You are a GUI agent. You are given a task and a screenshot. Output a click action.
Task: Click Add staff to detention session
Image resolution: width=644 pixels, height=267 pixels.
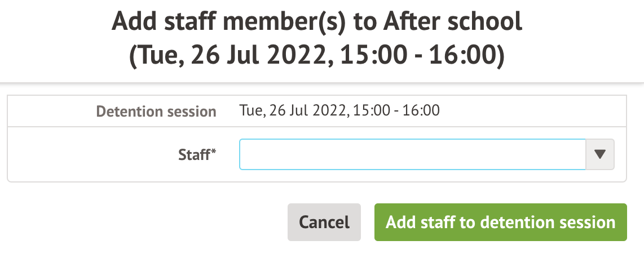[500, 222]
